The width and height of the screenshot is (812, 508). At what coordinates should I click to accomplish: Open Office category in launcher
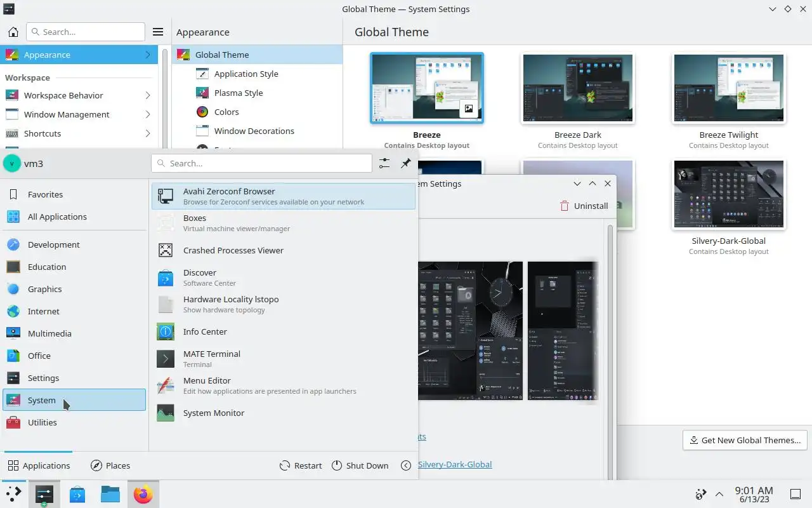(74, 356)
